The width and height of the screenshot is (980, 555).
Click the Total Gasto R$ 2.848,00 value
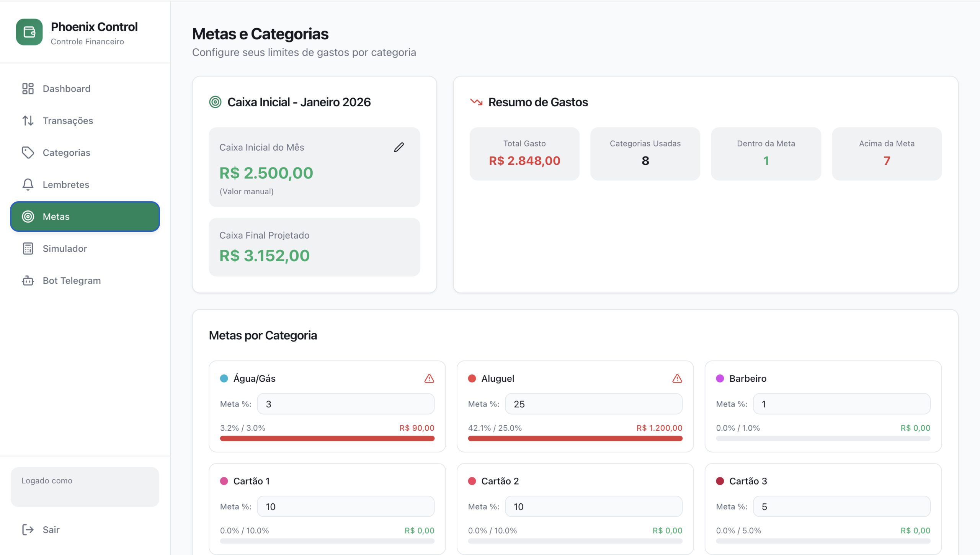(x=524, y=161)
